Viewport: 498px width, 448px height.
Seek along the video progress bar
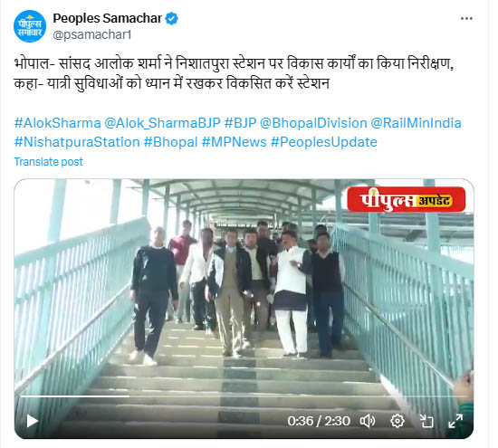pos(244,396)
